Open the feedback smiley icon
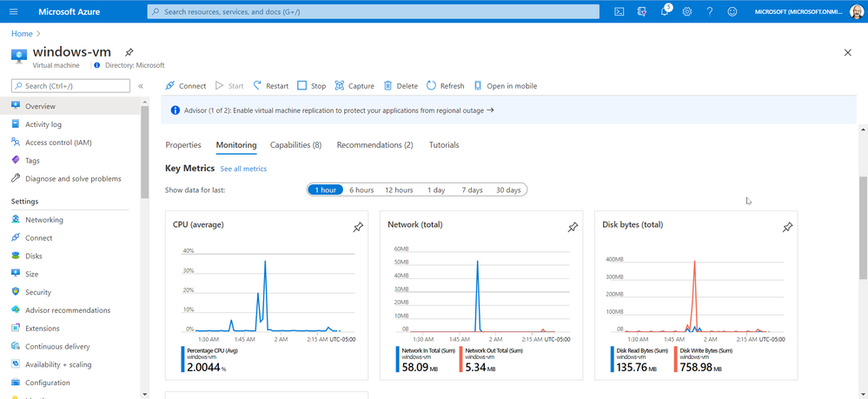 coord(732,11)
